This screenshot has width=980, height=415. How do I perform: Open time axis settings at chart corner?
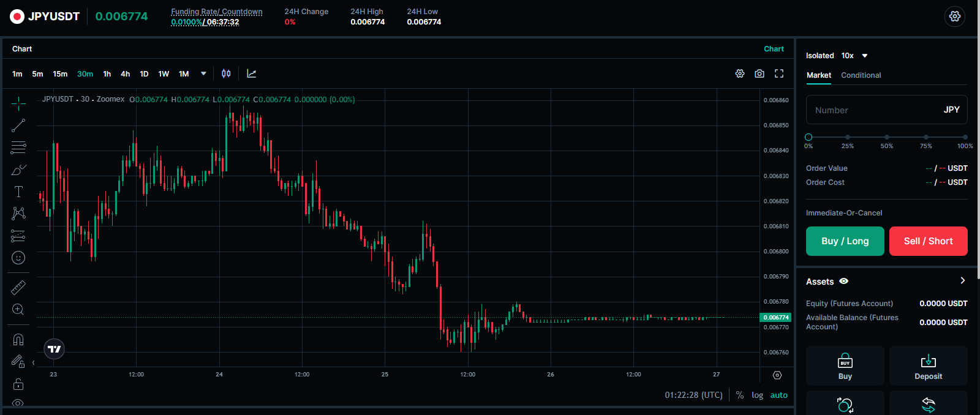[777, 375]
